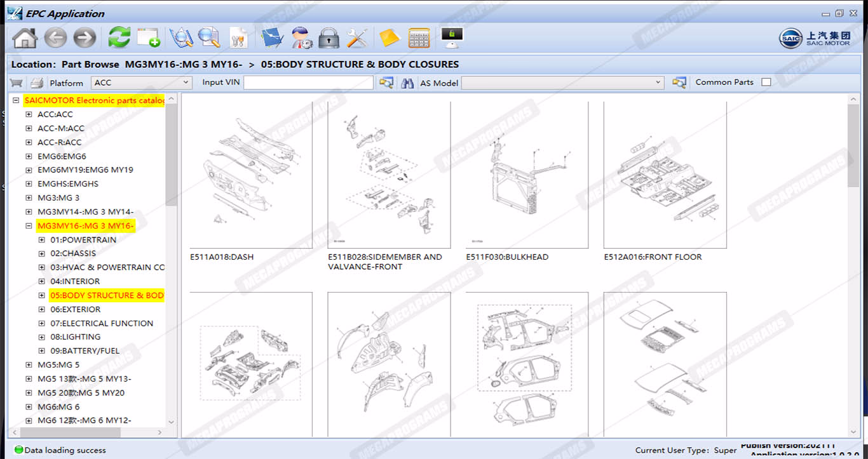
Task: Expand the 09:BATTERY/FUEL node
Action: point(42,350)
